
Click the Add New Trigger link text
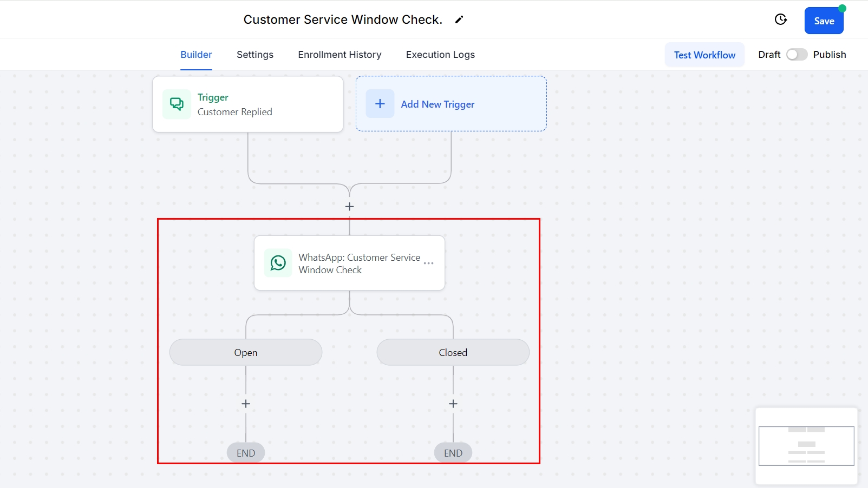[438, 104]
